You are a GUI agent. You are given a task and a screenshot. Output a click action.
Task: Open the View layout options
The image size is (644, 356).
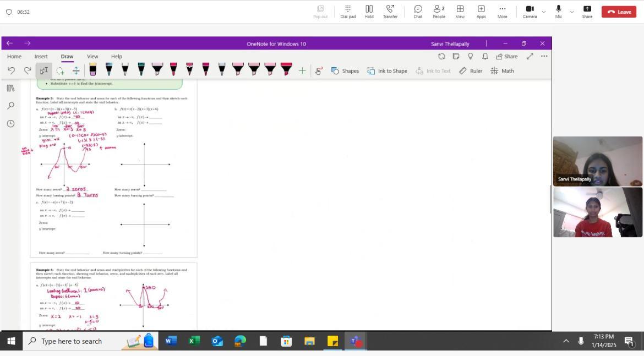460,12
